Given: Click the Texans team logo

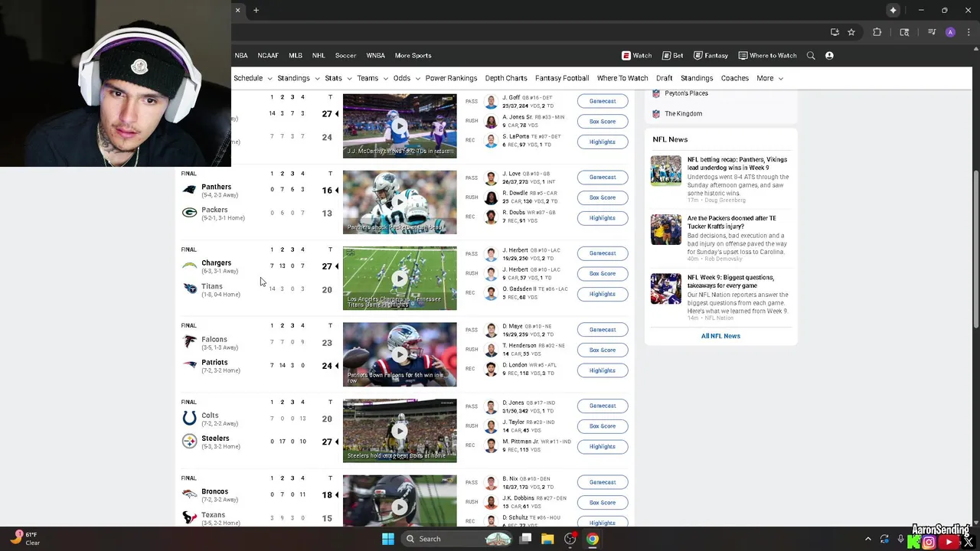Looking at the screenshot, I should (x=190, y=517).
